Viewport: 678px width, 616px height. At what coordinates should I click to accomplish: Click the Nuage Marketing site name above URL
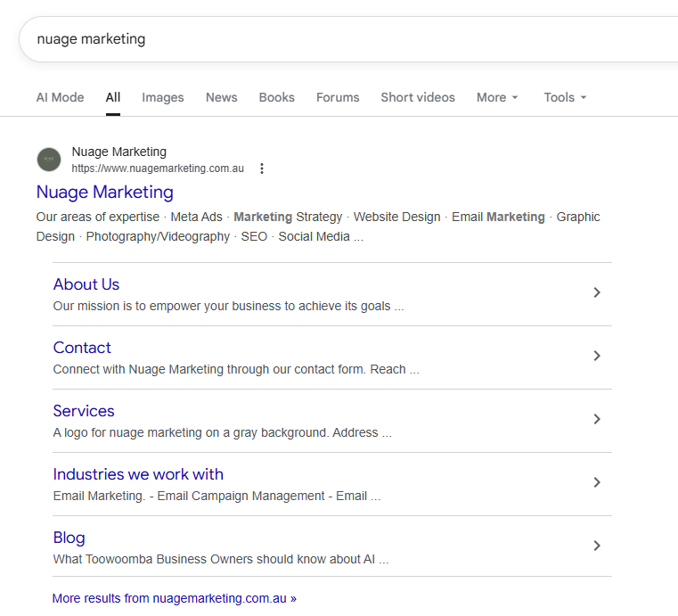[118, 152]
